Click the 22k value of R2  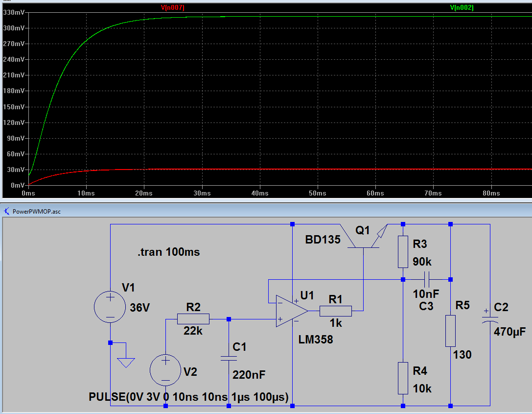pos(193,331)
